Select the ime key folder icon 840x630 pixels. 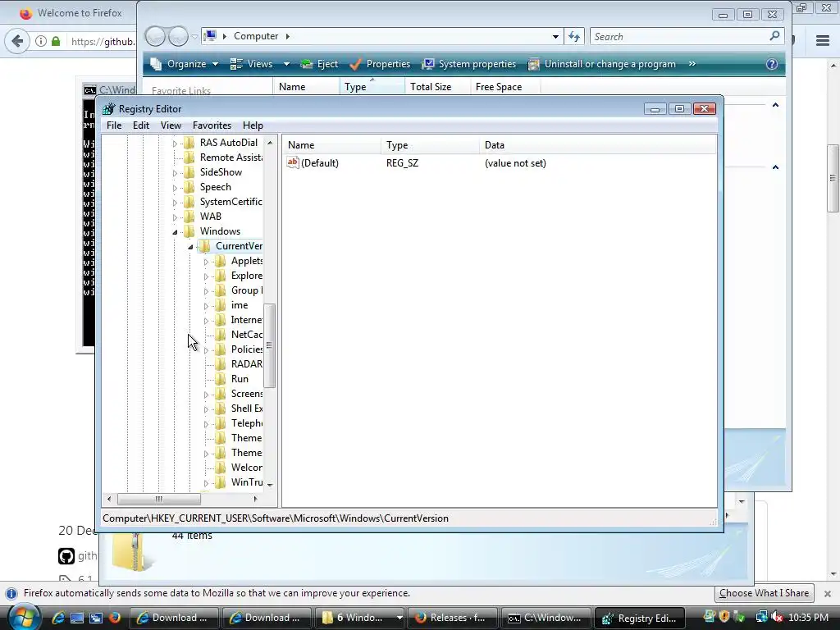click(x=220, y=305)
